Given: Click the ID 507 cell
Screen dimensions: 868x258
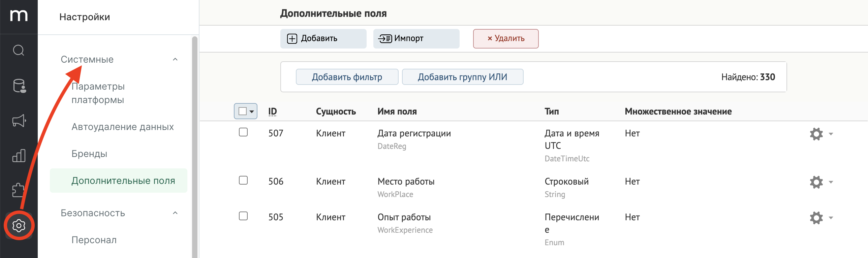Looking at the screenshot, I should tap(276, 133).
